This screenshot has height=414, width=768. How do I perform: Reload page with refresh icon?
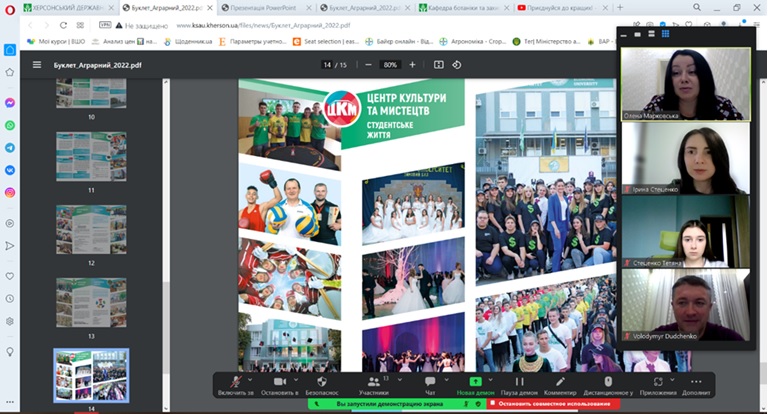(x=63, y=25)
